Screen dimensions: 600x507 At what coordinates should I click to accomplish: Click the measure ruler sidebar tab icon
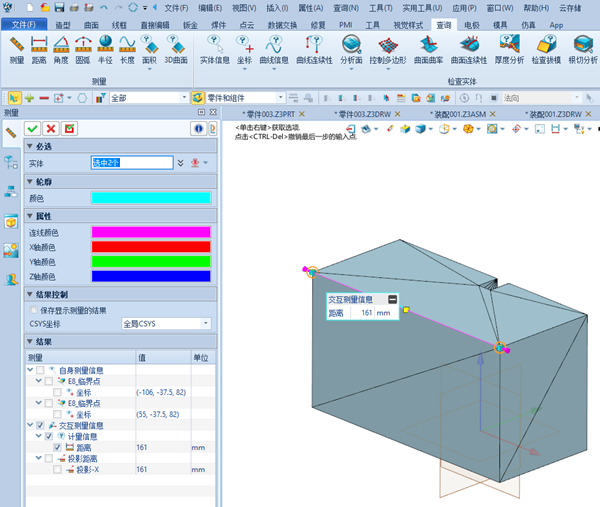pyautogui.click(x=11, y=133)
